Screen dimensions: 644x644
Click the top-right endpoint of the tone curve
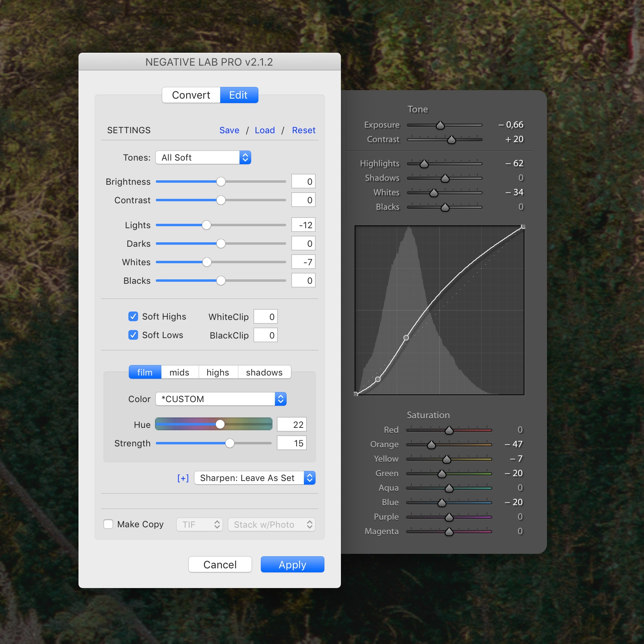[523, 227]
